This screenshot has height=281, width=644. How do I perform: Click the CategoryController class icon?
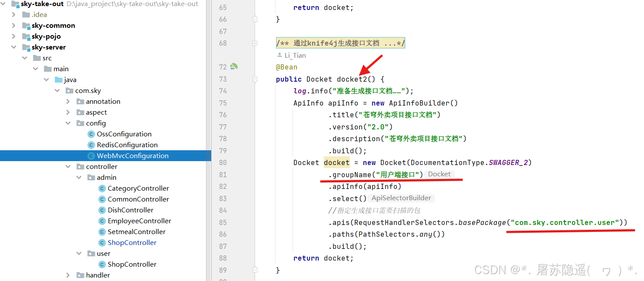click(x=102, y=188)
